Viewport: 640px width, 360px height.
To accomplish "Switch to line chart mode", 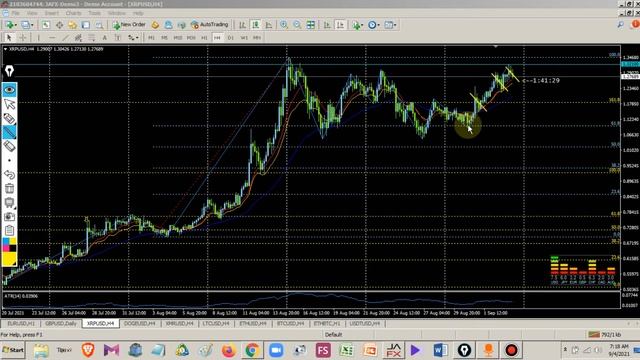I will pos(269,25).
